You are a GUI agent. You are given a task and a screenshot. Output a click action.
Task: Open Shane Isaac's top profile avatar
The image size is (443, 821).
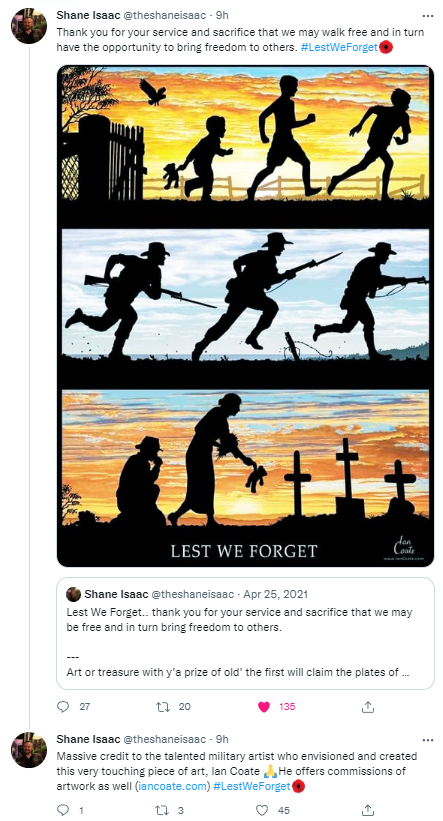coord(29,26)
